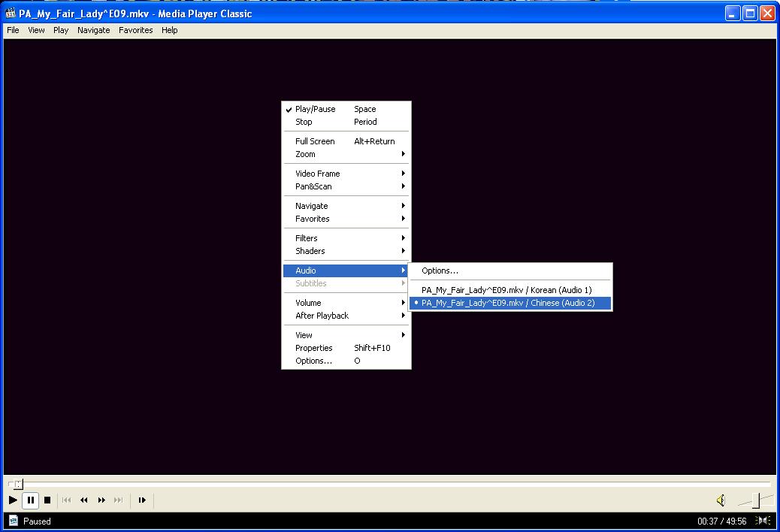Expand the Favorites submenu in the context menu
The height and width of the screenshot is (532, 780).
coord(346,219)
